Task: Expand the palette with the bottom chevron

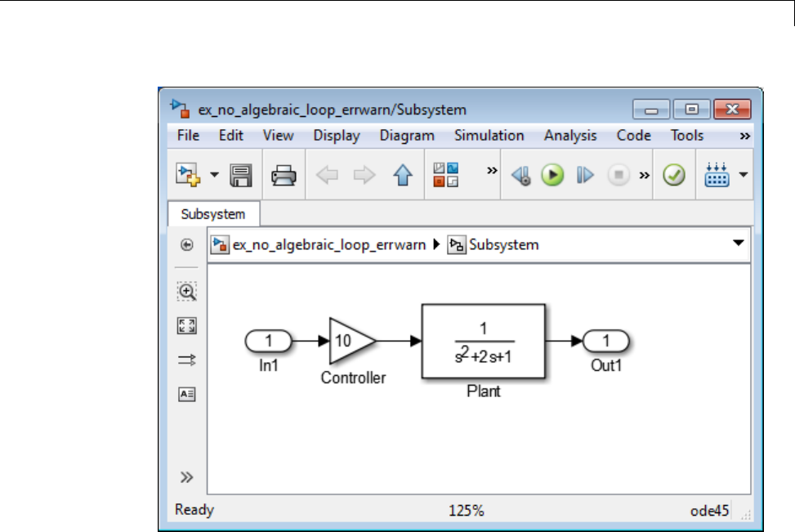Action: [186, 477]
